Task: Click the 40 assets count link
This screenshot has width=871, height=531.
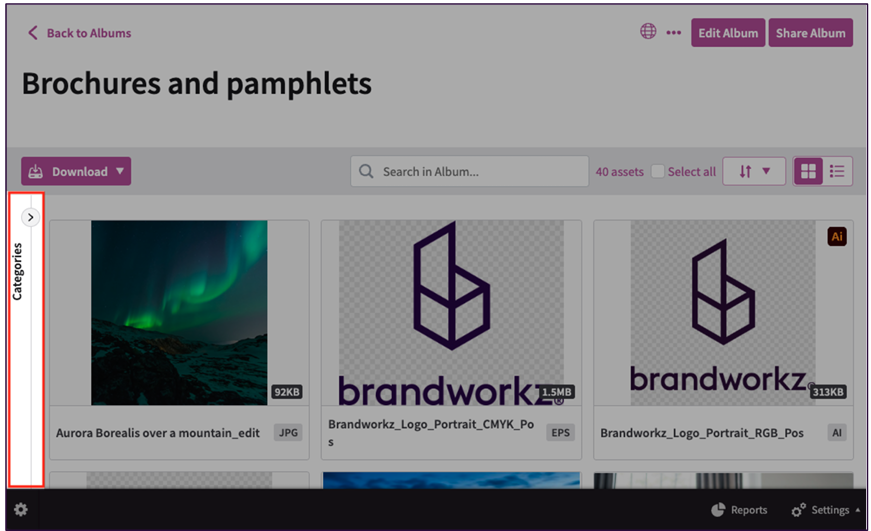Action: point(619,172)
